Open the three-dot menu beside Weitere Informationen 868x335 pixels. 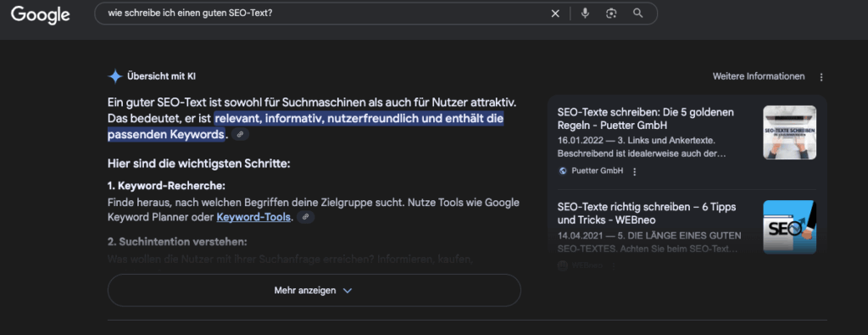821,77
